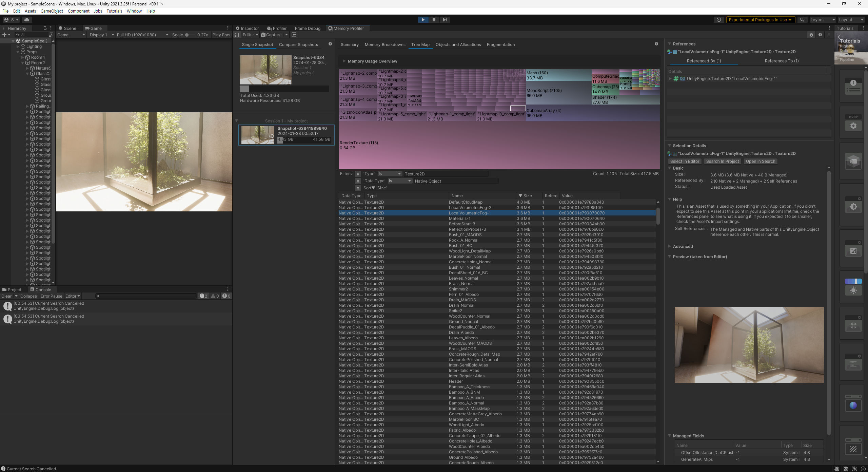This screenshot has width=868, height=472.
Task: Click the Game view Scale slider handle
Action: point(187,35)
